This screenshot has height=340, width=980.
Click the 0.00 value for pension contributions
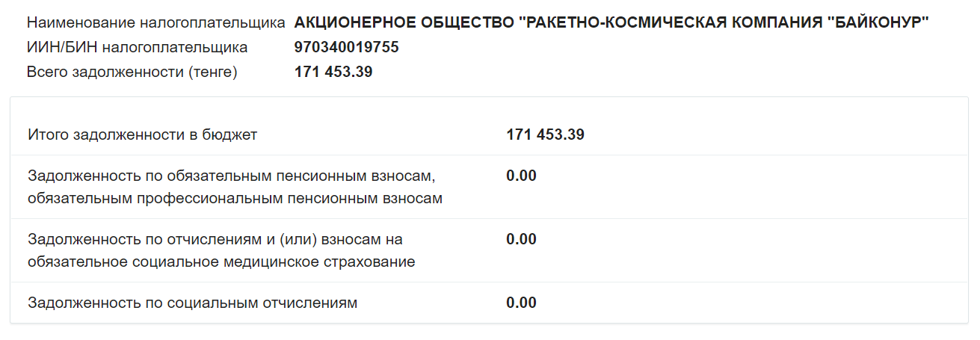click(x=521, y=176)
